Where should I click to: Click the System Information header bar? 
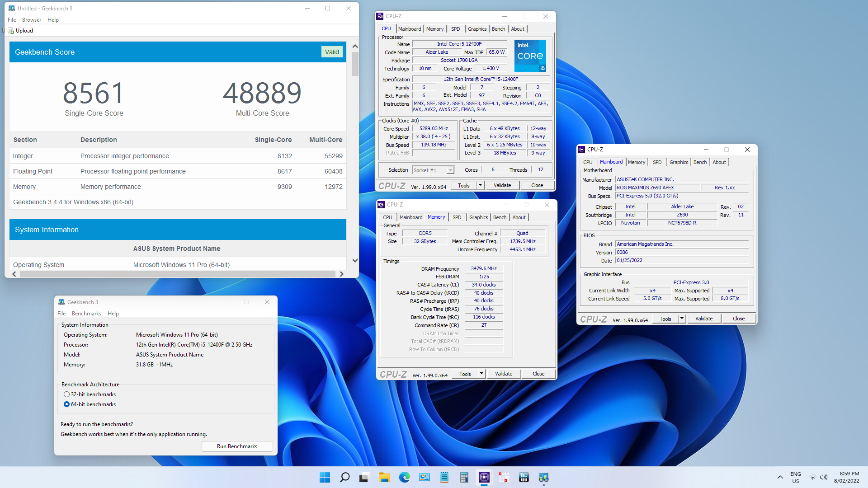pos(178,230)
